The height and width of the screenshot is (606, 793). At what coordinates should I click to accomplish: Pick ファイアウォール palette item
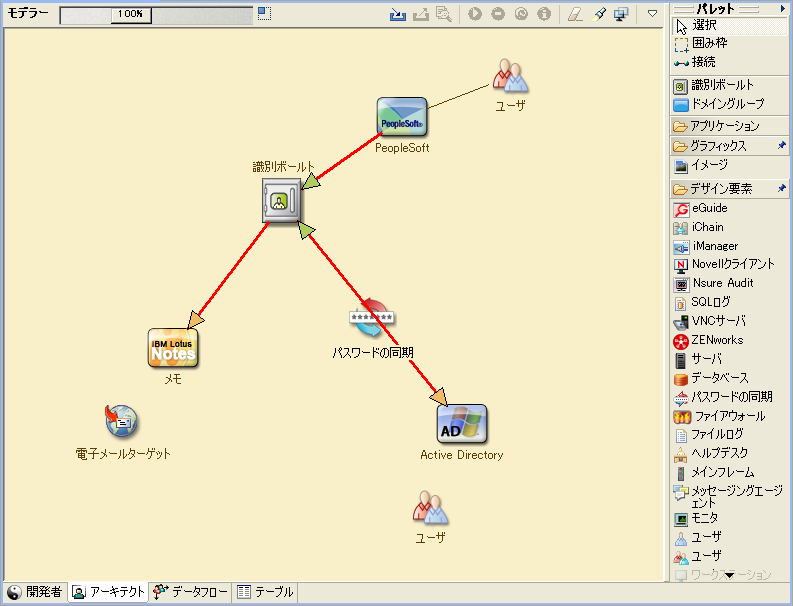tap(730, 416)
